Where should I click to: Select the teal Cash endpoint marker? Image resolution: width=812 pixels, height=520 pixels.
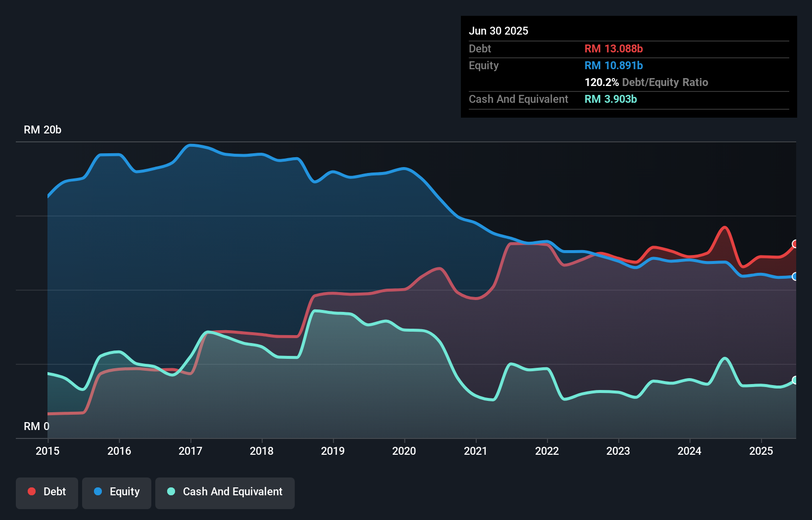tap(795, 380)
